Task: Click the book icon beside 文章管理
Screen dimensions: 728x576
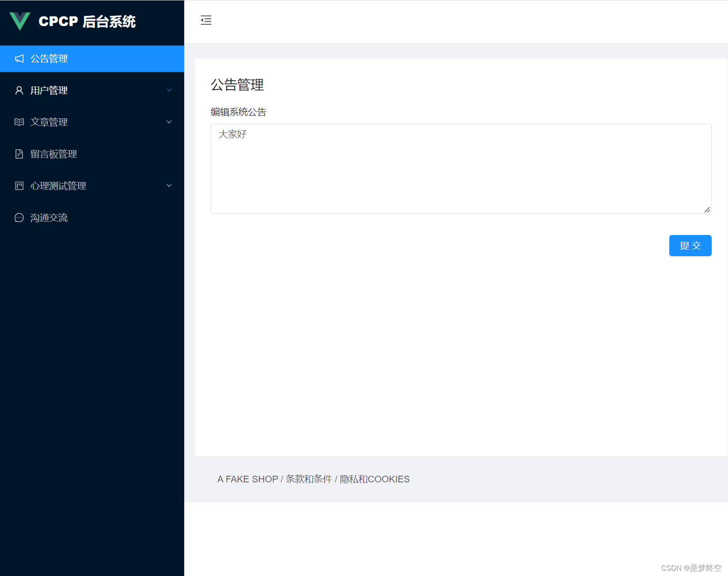Action: pyautogui.click(x=19, y=122)
